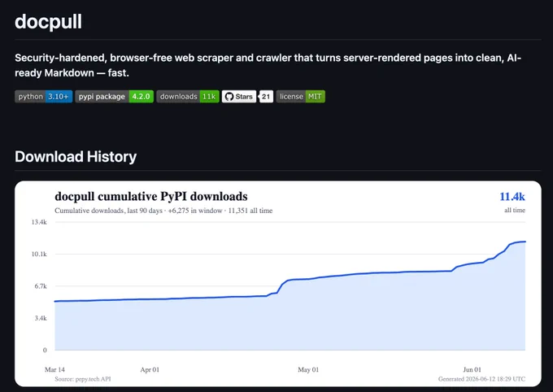Click the 6.7k y-axis label
The width and height of the screenshot is (553, 392).
pyautogui.click(x=41, y=286)
